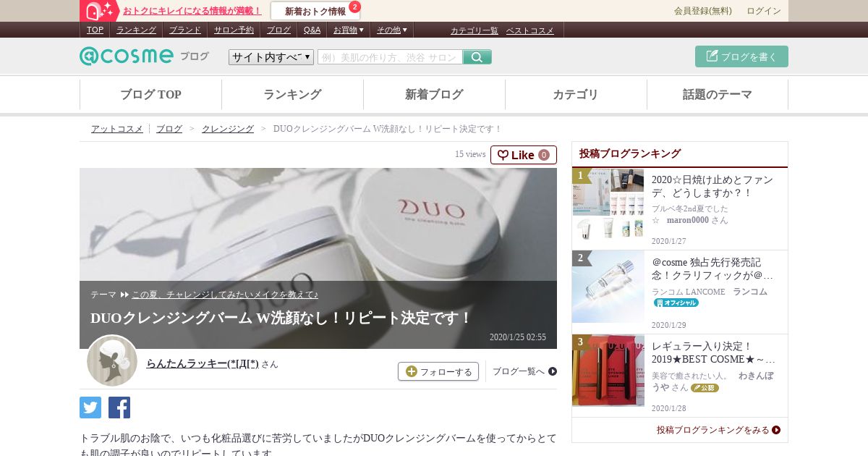The height and width of the screenshot is (456, 868).
Task: Go to the ブログ TOP tab
Action: tap(150, 94)
